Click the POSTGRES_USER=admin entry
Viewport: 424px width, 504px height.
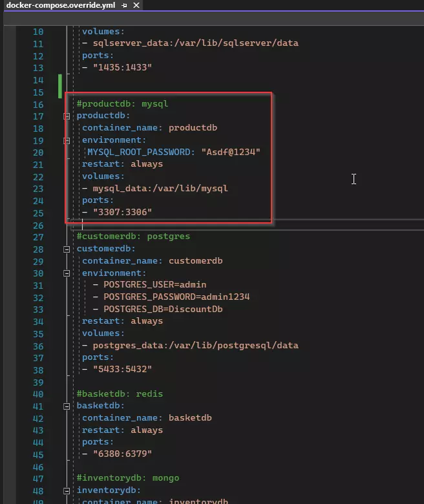coord(155,285)
